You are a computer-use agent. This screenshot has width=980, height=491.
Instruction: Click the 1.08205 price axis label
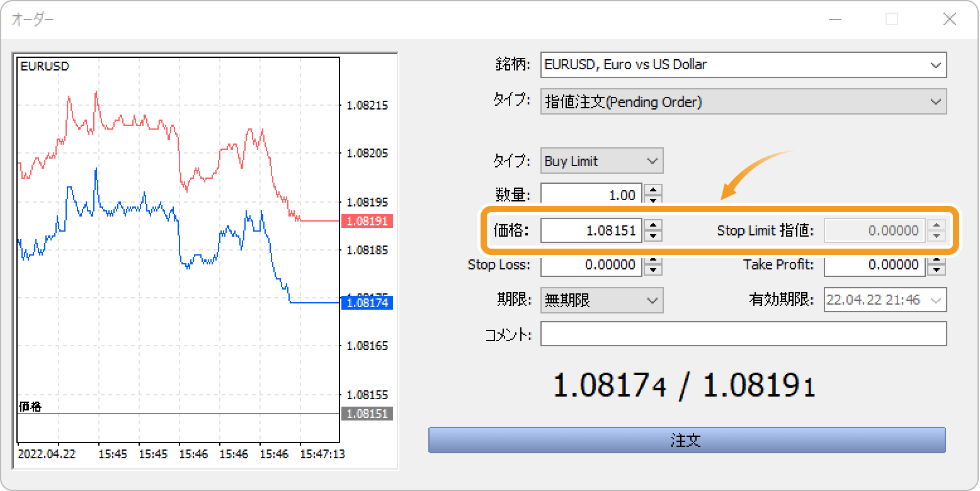tap(368, 154)
